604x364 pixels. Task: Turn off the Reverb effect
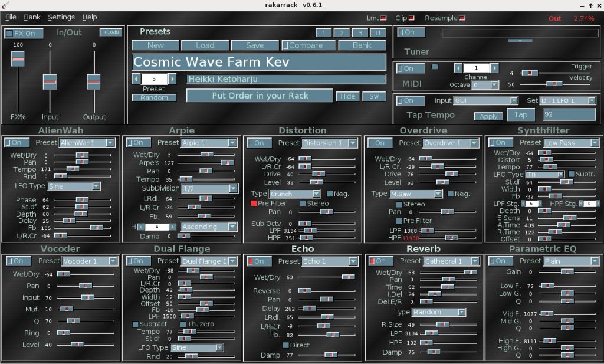(376, 261)
